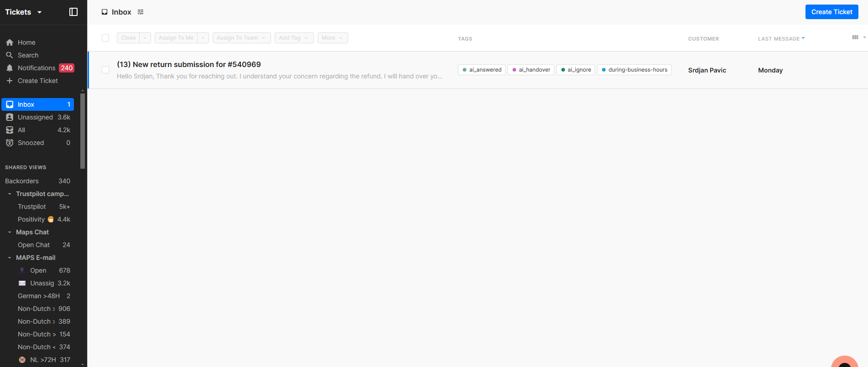Open the Snoozed tickets view

[x=37, y=143]
